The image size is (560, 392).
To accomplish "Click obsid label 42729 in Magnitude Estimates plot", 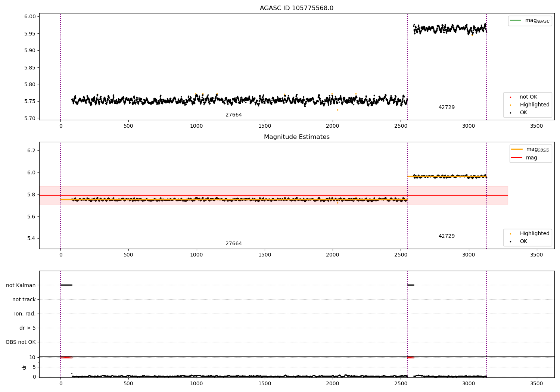I will tap(447, 236).
